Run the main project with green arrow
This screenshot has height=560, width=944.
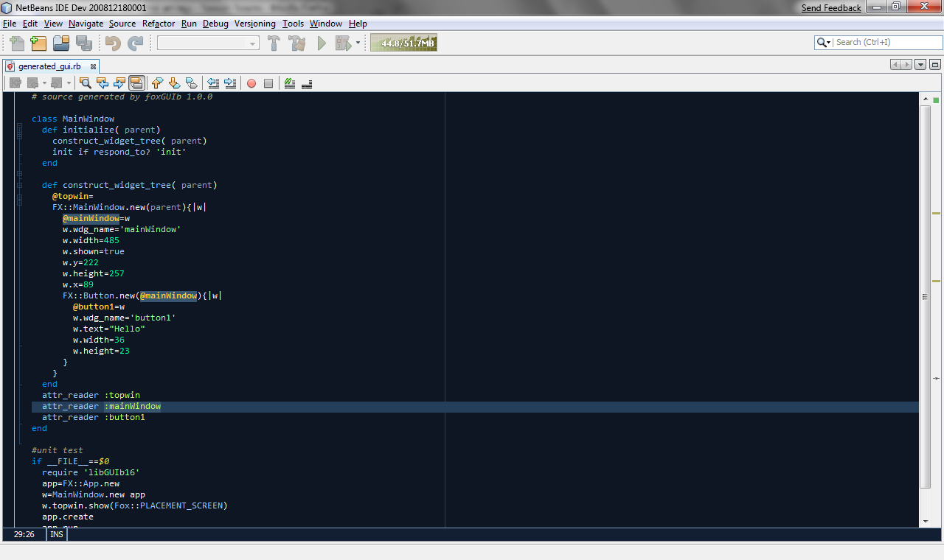[322, 43]
